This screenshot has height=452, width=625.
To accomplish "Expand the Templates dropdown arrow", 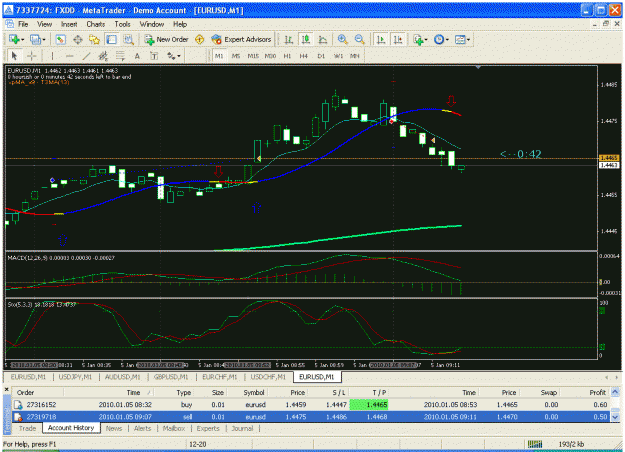I will pos(468,39).
